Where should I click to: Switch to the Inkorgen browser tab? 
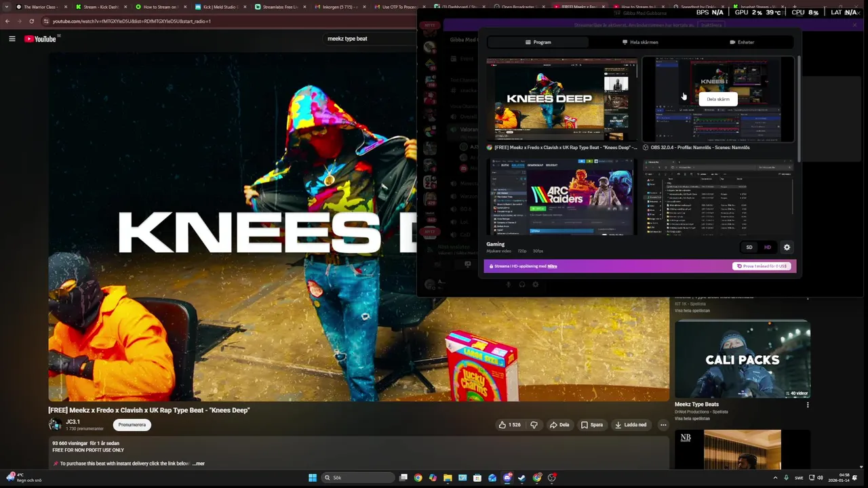340,7
